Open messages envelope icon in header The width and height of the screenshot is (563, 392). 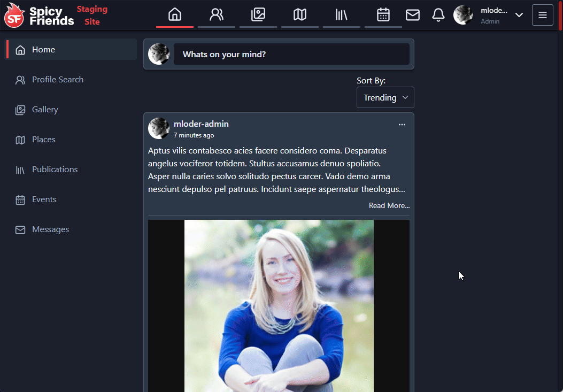click(x=413, y=15)
